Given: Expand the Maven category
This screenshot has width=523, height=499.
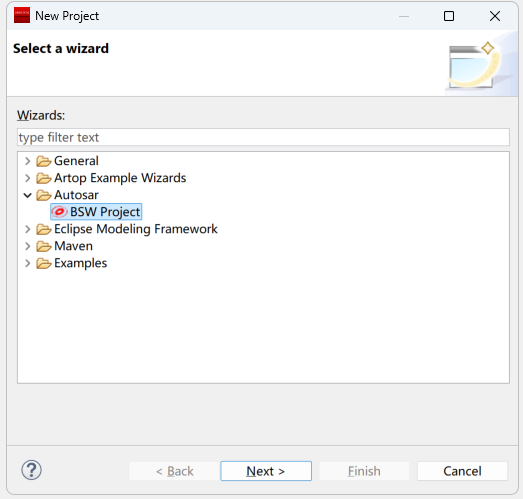Looking at the screenshot, I should point(28,246).
